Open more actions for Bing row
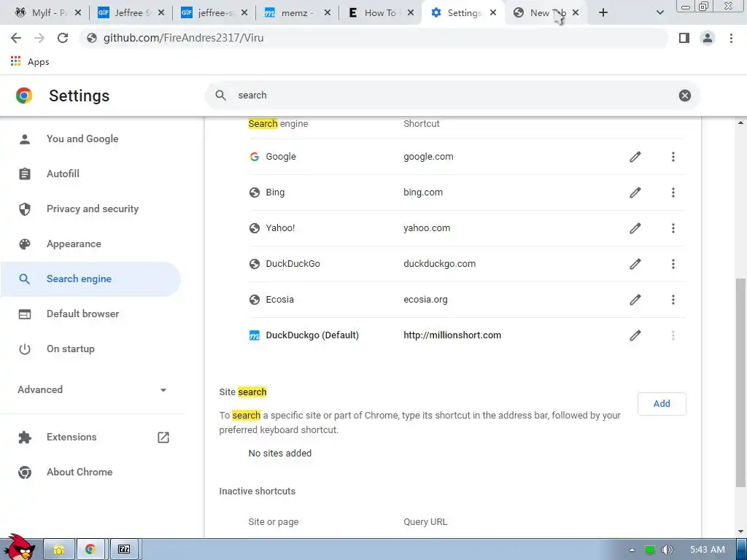 coord(673,192)
